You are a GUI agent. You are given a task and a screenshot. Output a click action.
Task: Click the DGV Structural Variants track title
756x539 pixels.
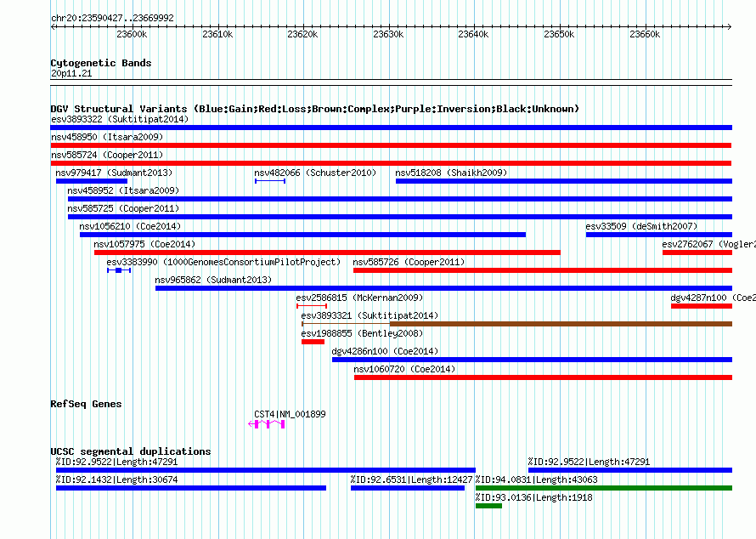(315, 109)
